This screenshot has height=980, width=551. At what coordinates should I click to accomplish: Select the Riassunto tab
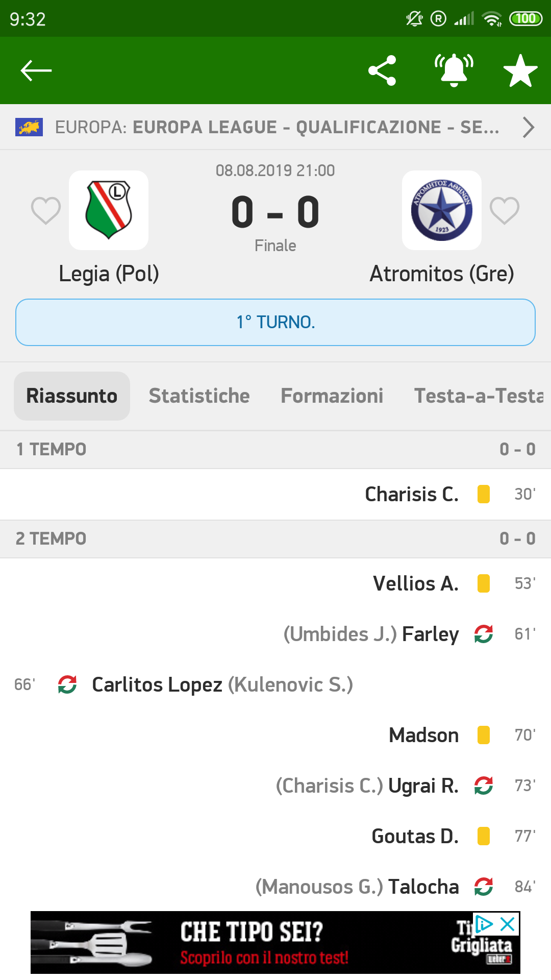[72, 396]
